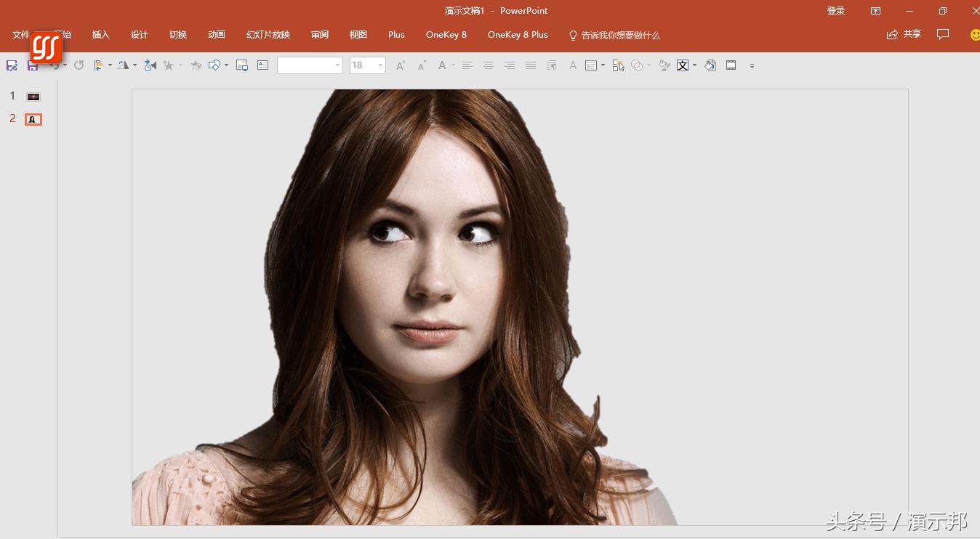980x539 pixels.
Task: Click the redo/repeat arrow icon
Action: point(79,65)
